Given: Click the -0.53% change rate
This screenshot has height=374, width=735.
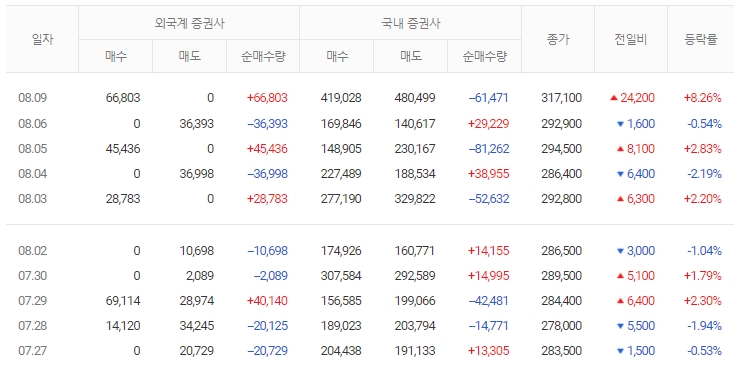Looking at the screenshot, I should 704,351.
